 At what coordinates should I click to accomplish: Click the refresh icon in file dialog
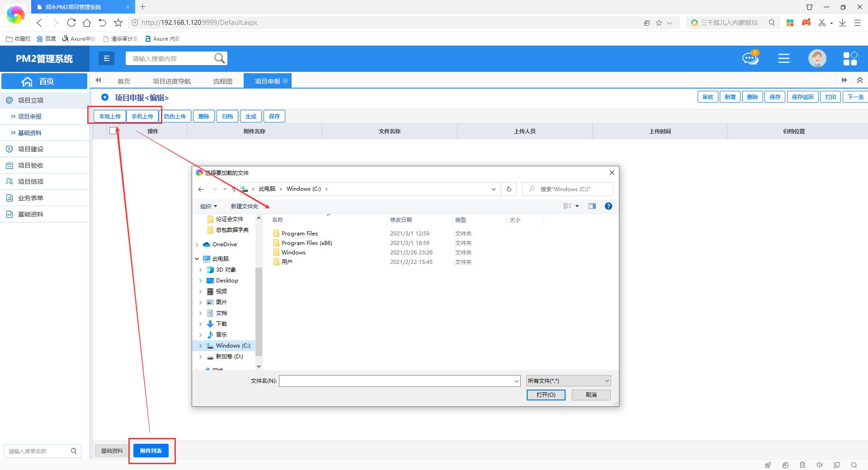[509, 189]
